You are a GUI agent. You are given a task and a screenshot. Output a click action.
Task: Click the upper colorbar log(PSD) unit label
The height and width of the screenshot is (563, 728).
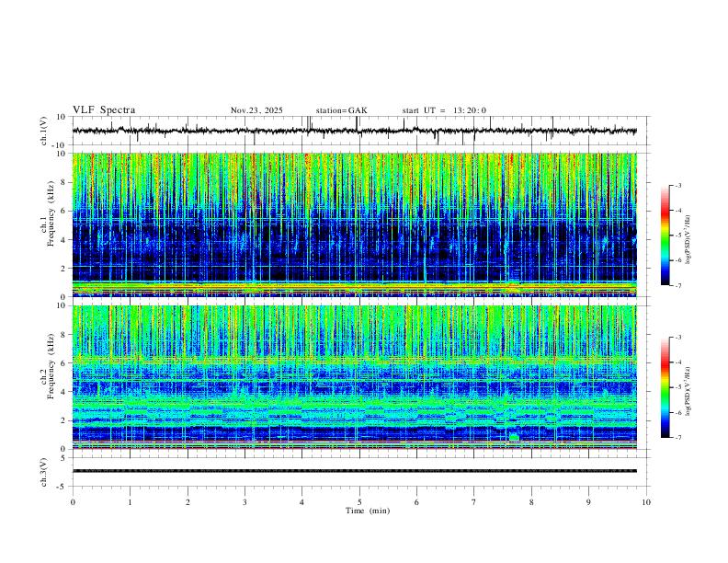(688, 239)
